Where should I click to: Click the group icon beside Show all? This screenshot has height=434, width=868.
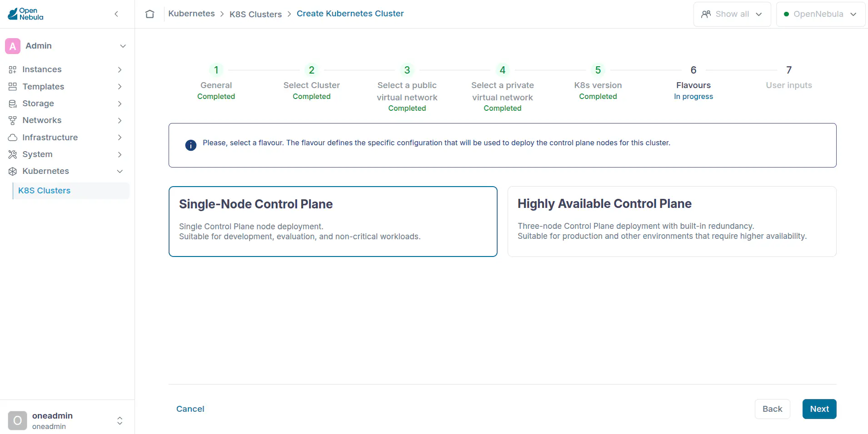706,14
